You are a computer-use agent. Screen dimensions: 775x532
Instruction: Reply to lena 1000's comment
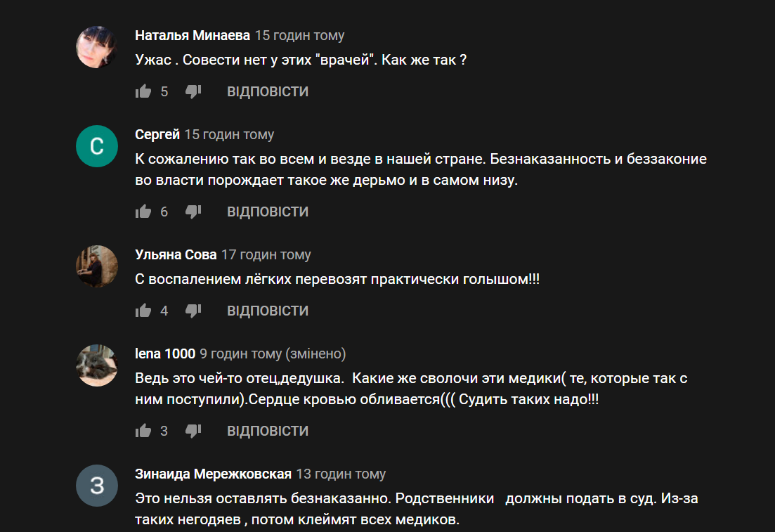pos(268,431)
